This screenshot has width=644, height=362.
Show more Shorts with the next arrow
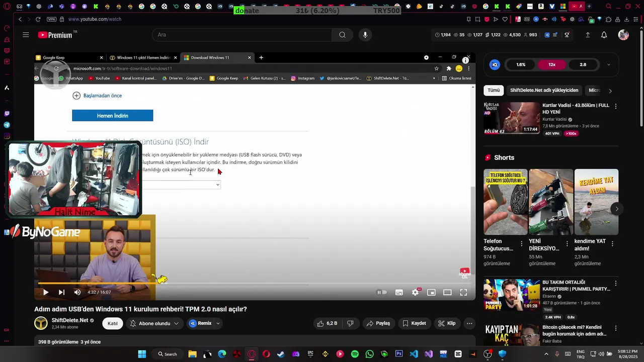(617, 209)
